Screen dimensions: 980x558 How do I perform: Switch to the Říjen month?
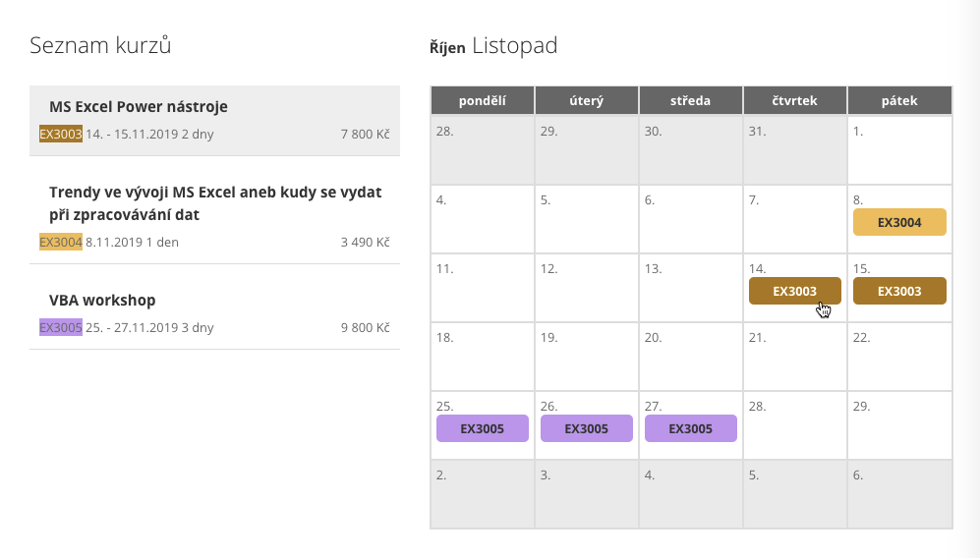click(447, 48)
